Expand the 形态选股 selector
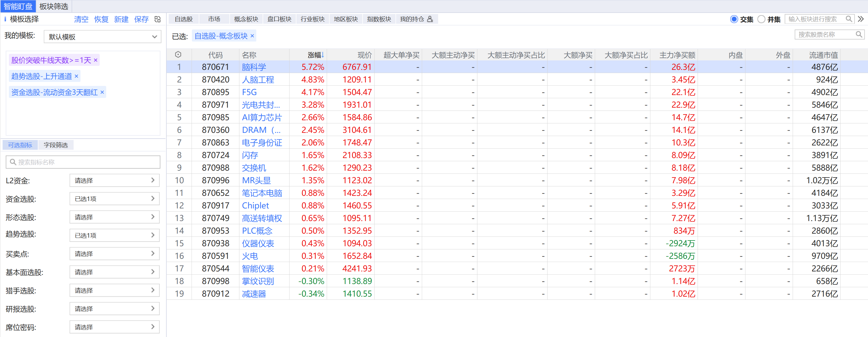Image resolution: width=868 pixels, height=337 pixels. (115, 217)
